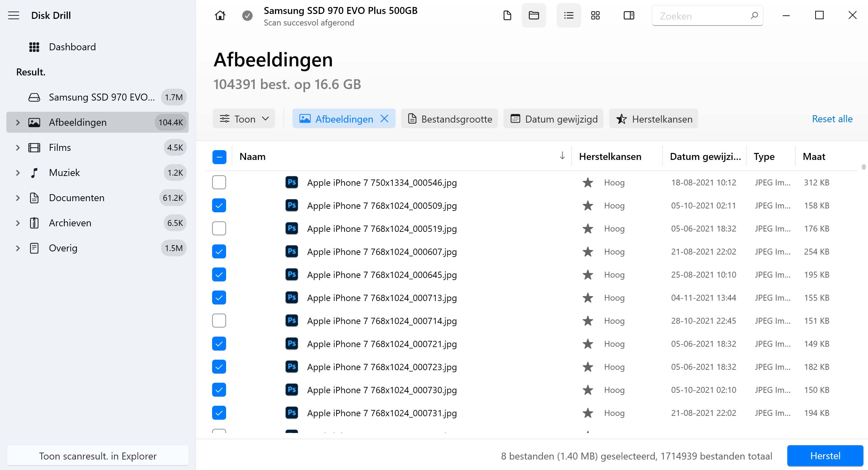Click the scan completed checkmark icon

[x=247, y=15]
